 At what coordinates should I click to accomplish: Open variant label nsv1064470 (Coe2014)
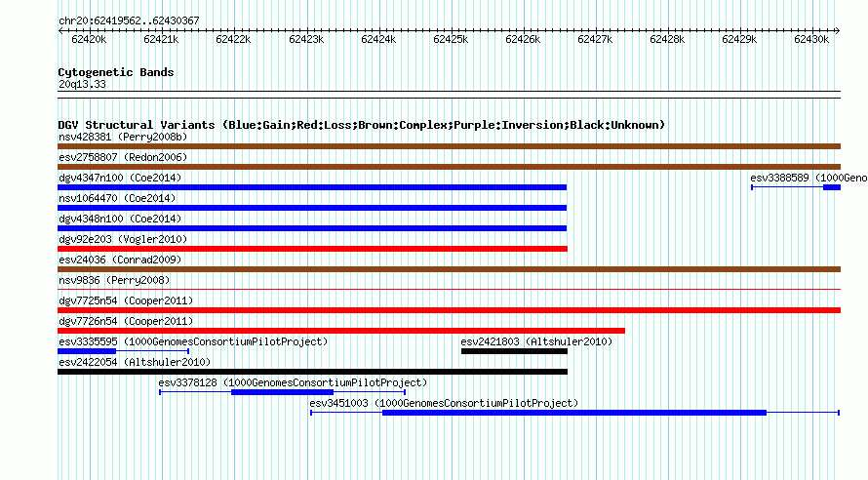coord(117,198)
